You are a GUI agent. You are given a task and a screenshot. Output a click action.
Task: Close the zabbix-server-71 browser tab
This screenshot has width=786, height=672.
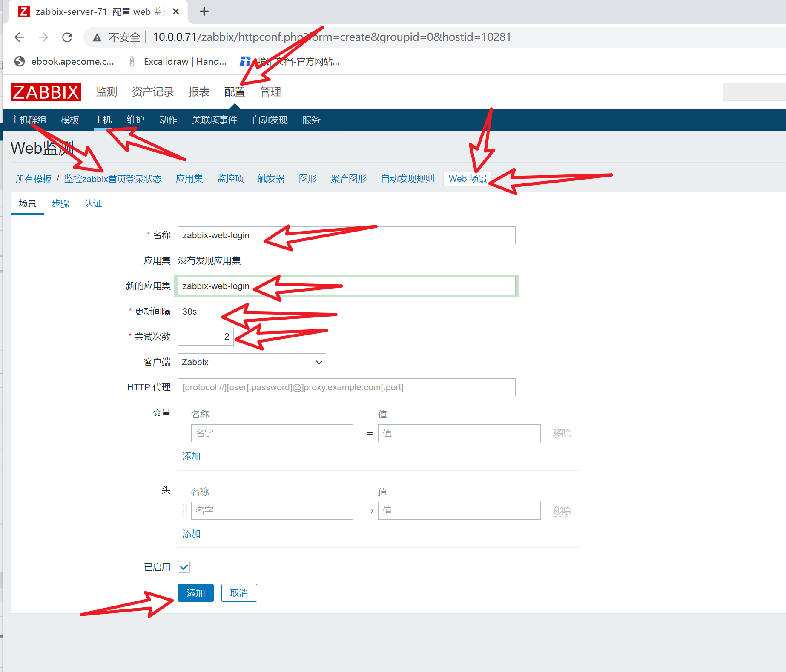pyautogui.click(x=175, y=11)
